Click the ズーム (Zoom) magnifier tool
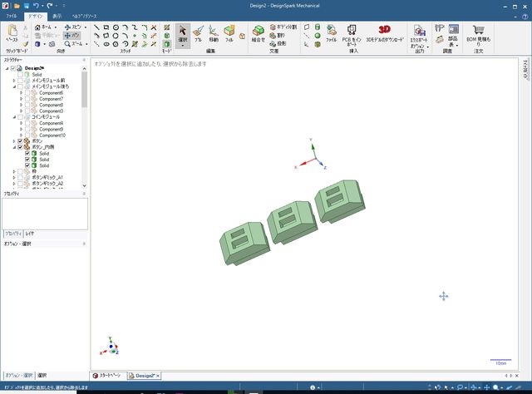This screenshot has height=394, width=532. [x=74, y=44]
